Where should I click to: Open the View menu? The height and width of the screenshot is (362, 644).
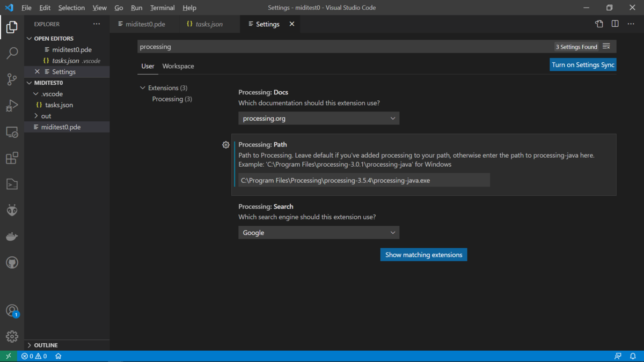tap(99, 8)
